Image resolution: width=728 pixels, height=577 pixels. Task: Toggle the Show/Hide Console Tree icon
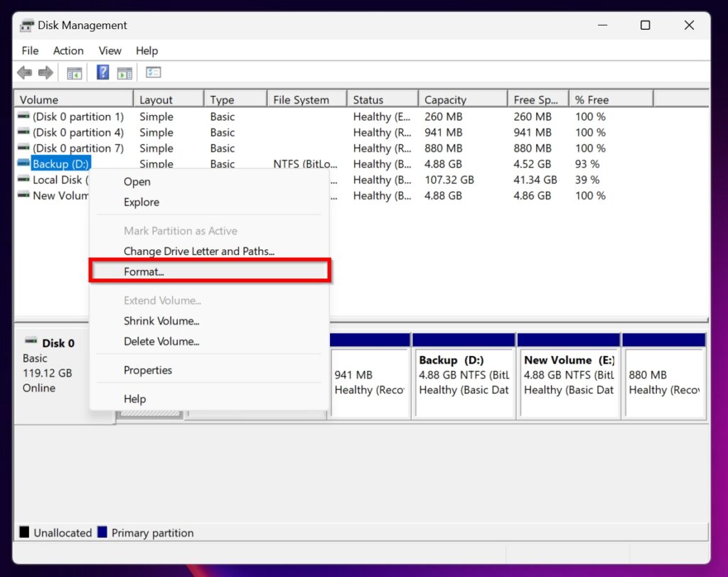pyautogui.click(x=74, y=72)
